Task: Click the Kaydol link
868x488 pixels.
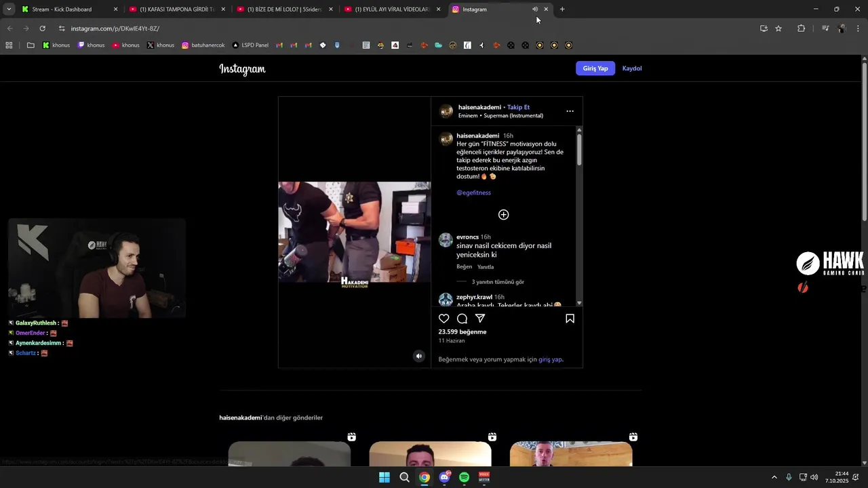Action: click(632, 68)
